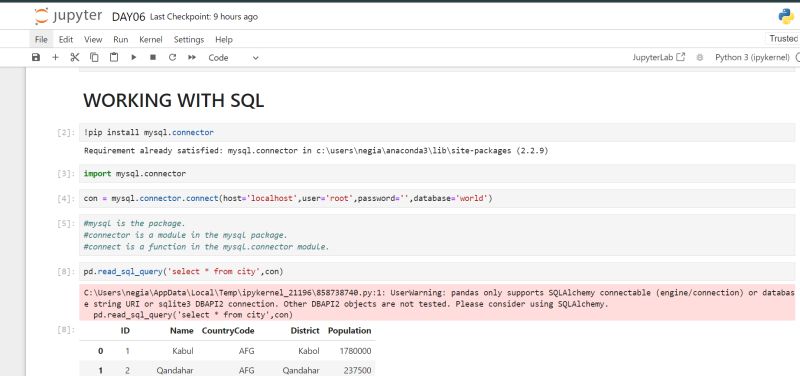Open the Settings menu
This screenshot has height=376, width=800.
point(189,39)
